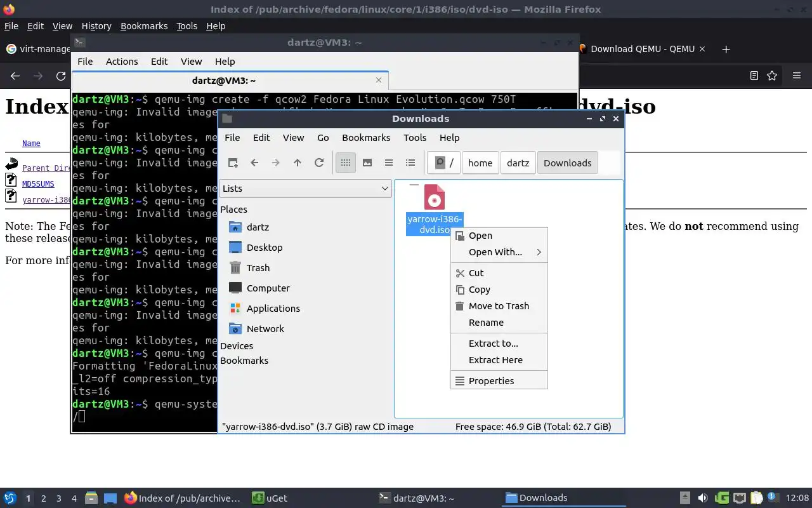Open file manager launcher on taskbar
The height and width of the screenshot is (508, 812).
[x=91, y=498]
